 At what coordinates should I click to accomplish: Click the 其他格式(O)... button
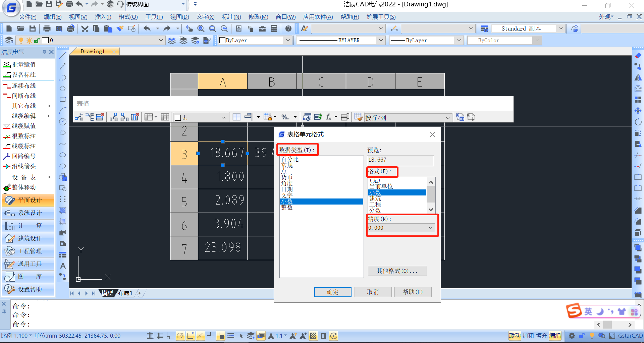pos(397,271)
